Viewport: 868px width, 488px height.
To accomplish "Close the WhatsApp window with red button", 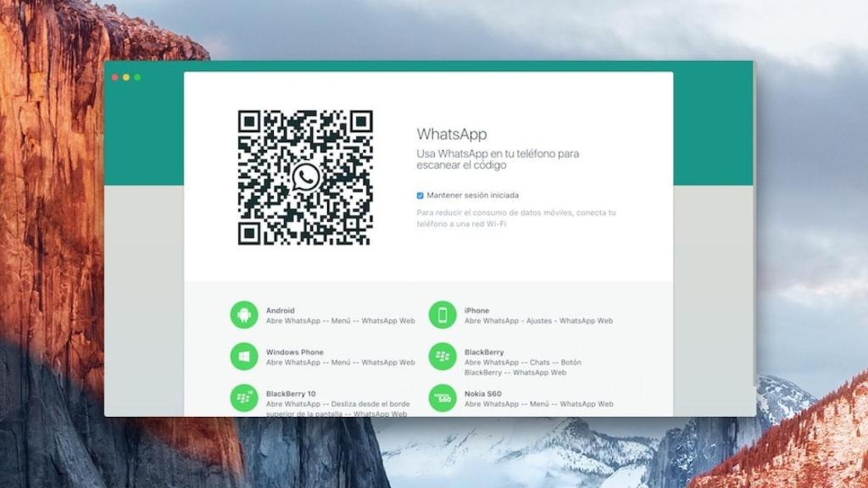I will (x=115, y=77).
